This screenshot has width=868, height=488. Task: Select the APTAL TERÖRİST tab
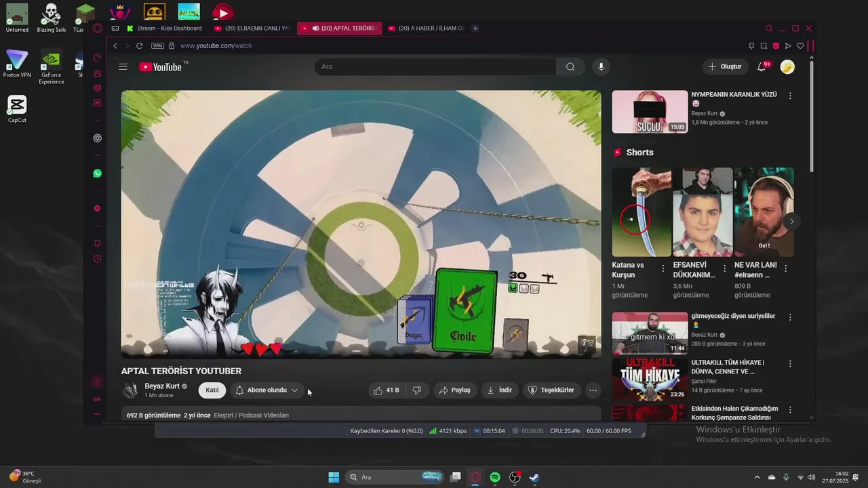pyautogui.click(x=339, y=28)
